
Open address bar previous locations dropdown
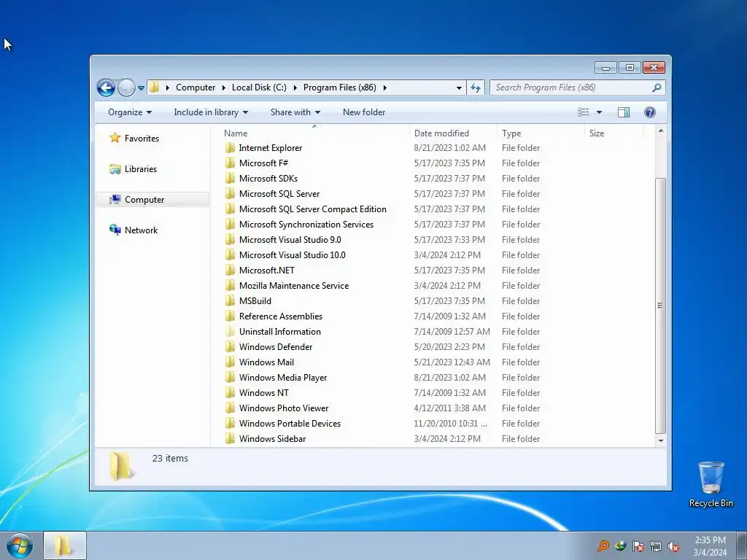point(459,87)
